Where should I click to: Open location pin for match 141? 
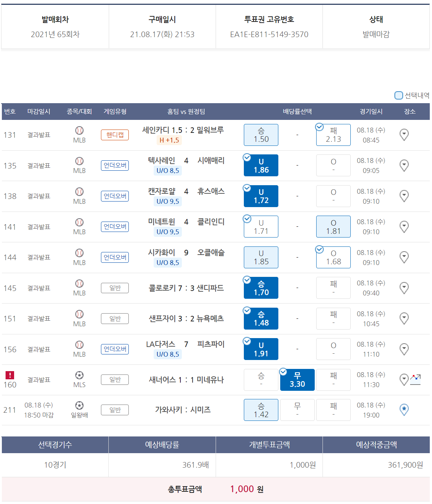click(x=404, y=226)
